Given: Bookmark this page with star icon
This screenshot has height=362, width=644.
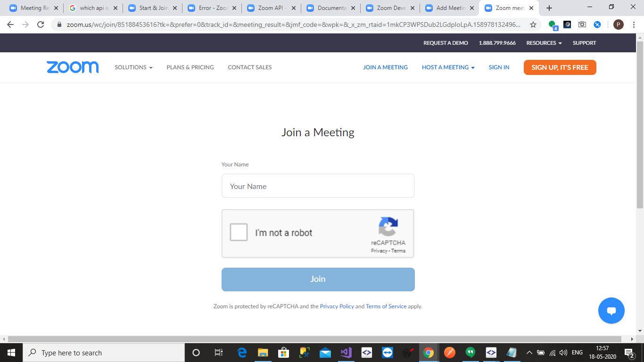Looking at the screenshot, I should click(533, 25).
